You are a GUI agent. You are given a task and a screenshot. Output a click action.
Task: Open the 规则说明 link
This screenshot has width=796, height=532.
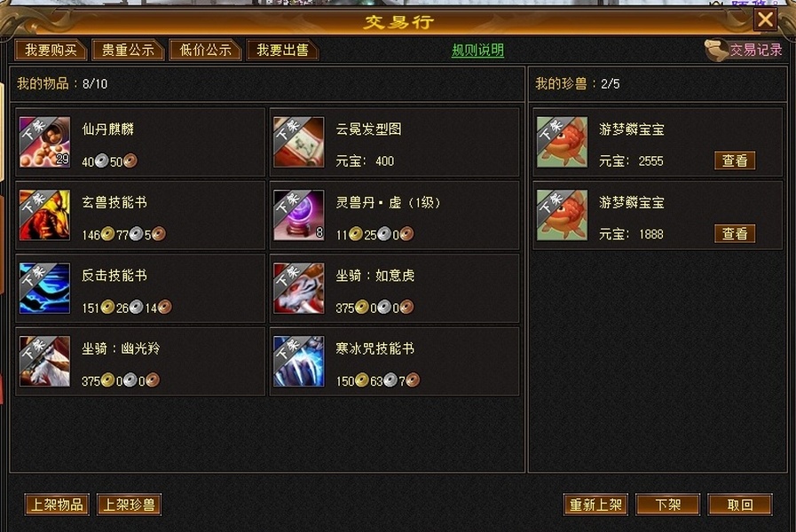coord(477,51)
